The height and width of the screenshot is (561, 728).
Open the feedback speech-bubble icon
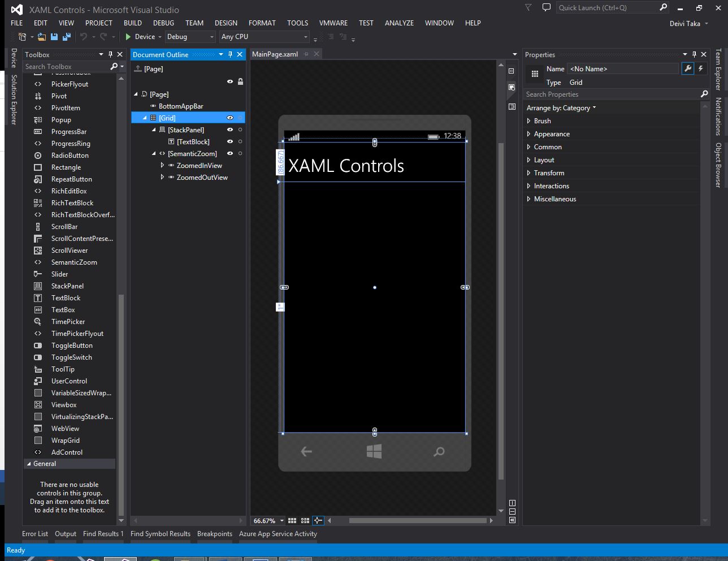(x=546, y=7)
